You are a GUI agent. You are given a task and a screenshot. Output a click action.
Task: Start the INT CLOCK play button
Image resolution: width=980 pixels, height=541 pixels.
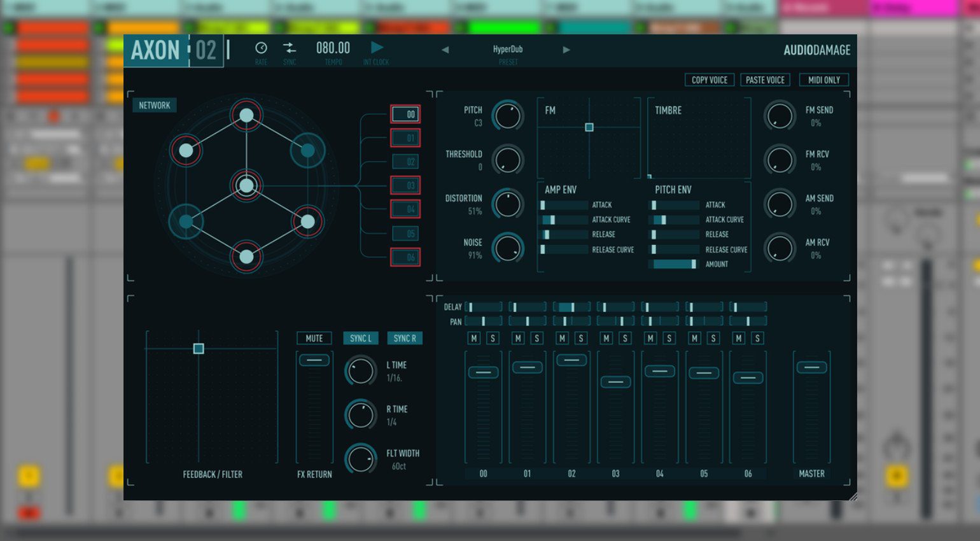click(x=377, y=47)
